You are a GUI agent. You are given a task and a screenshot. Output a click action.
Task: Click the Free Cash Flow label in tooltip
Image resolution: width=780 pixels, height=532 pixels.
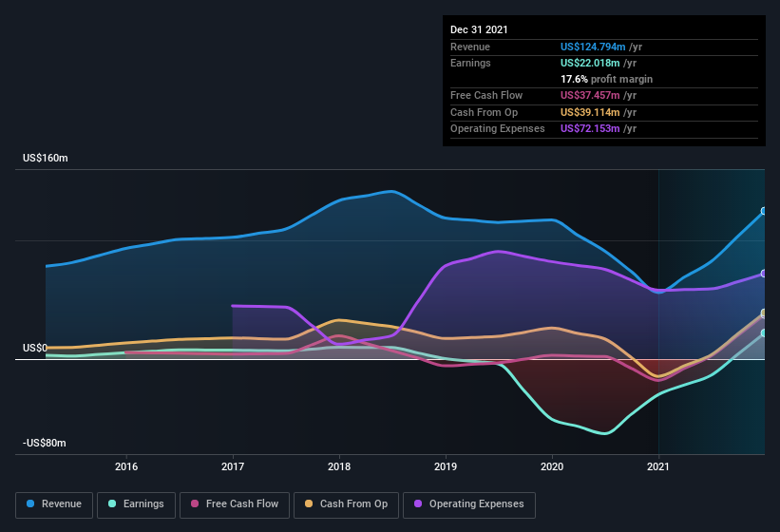[486, 95]
